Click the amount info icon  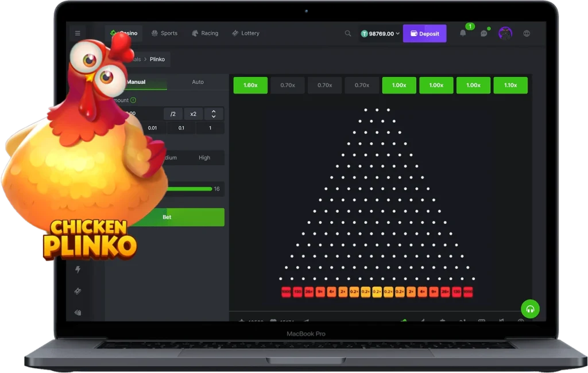pos(133,100)
